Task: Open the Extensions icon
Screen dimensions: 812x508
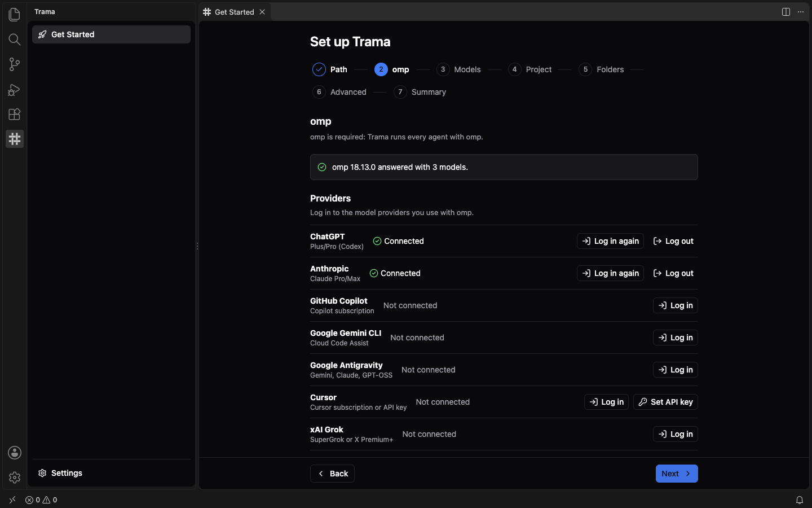Action: click(x=15, y=114)
